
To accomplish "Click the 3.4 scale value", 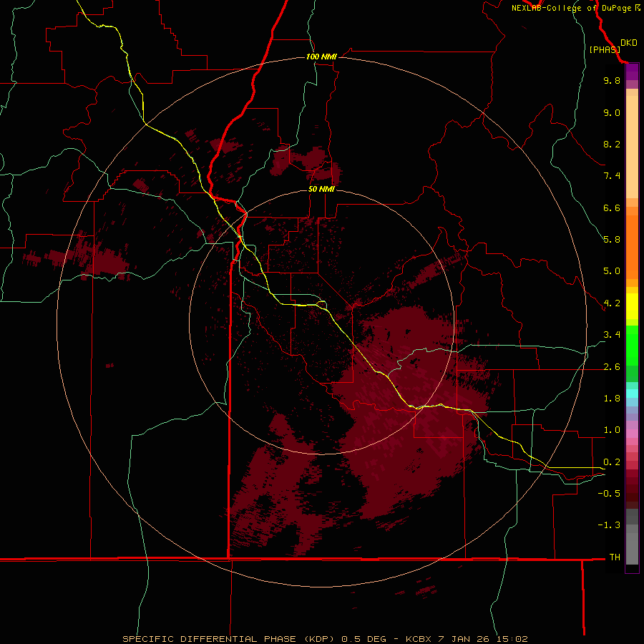I will pos(612,335).
